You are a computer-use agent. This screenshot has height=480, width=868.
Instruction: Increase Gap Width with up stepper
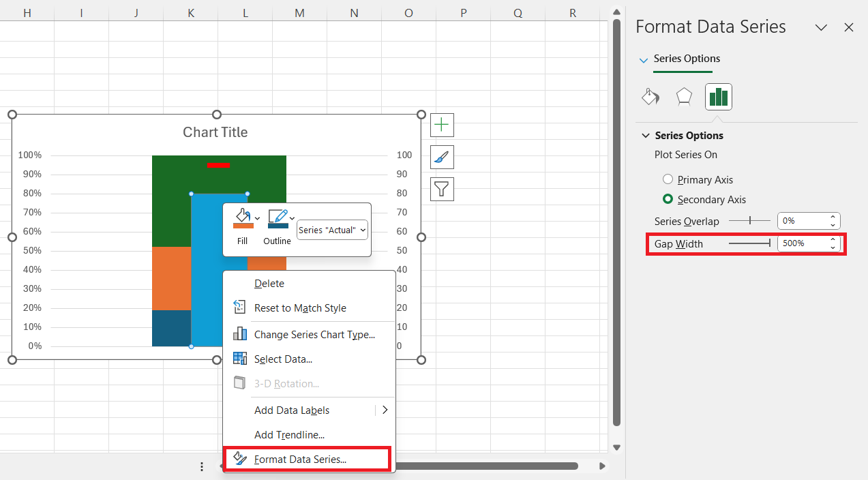(833, 239)
